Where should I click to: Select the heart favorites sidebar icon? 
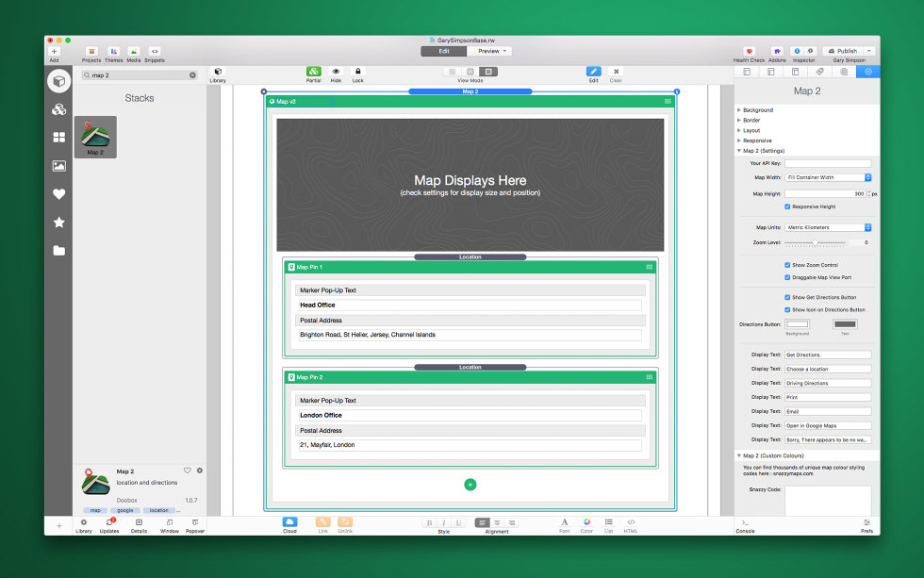(58, 194)
